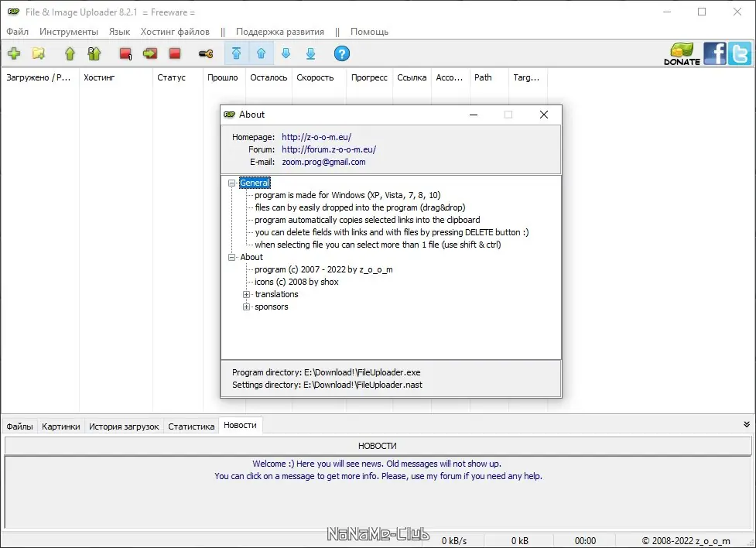Select the Новости tab
The image size is (756, 548).
(x=240, y=425)
